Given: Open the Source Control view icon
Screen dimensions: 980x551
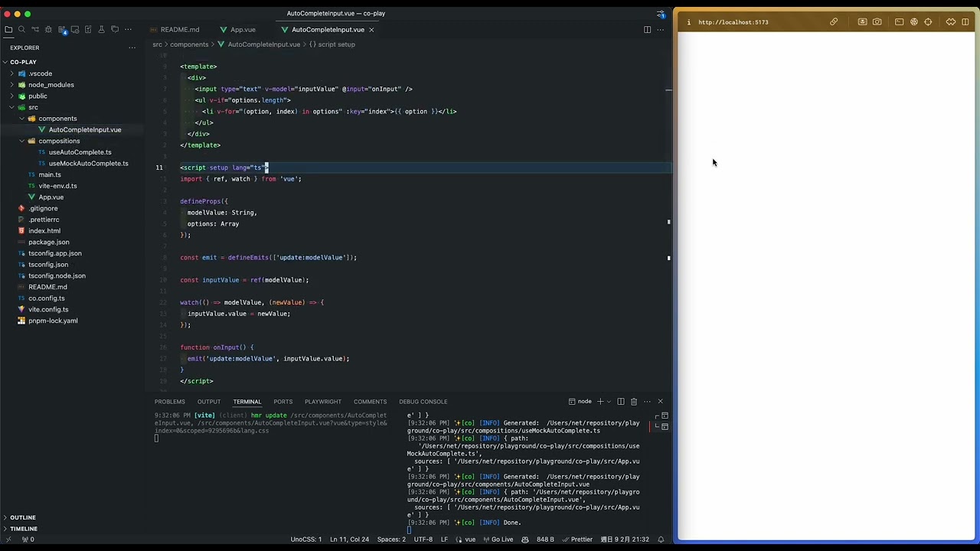Looking at the screenshot, I should 35,29.
